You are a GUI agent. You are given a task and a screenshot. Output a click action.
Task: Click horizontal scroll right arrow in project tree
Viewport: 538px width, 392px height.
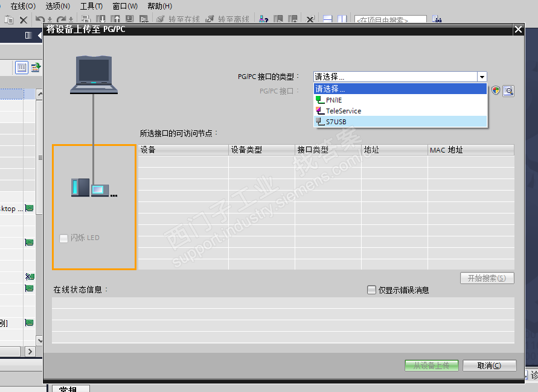[30, 352]
